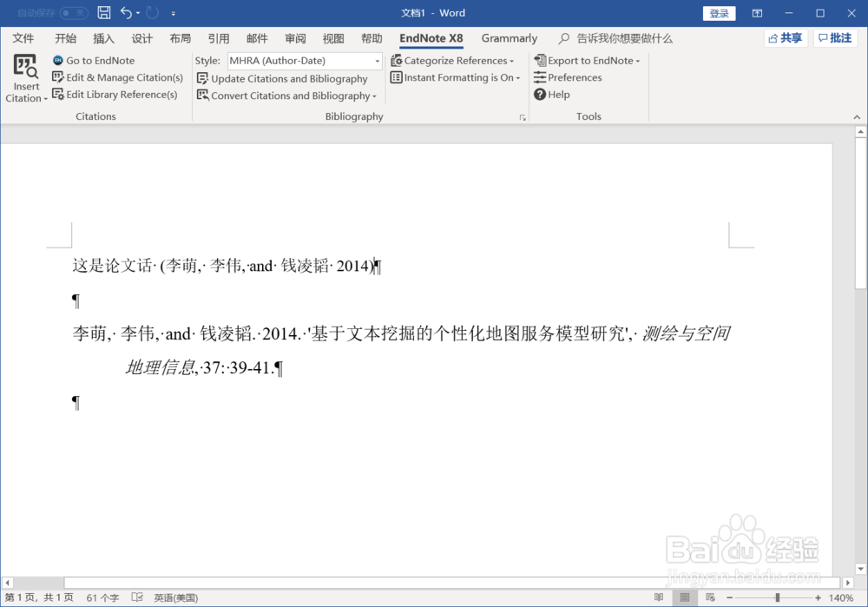Switch to the 布局 tab
Image resolution: width=868 pixels, height=607 pixels.
(180, 38)
